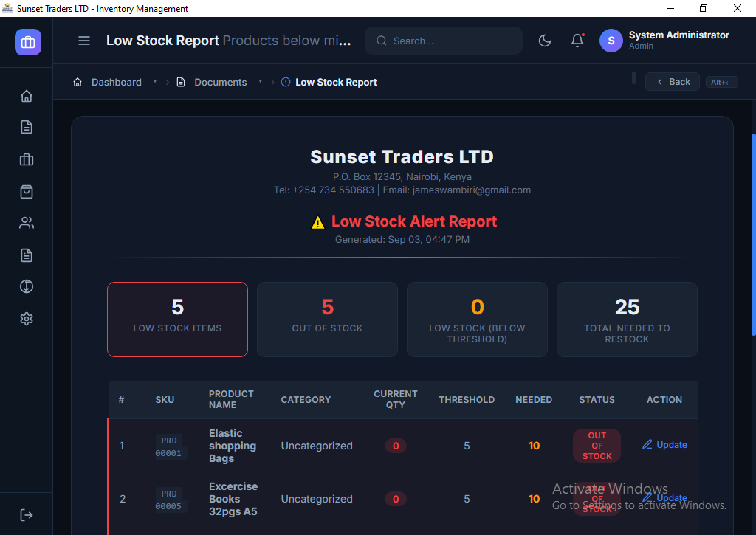Click SKU badge PRD-00005
The image size is (756, 535).
pos(171,500)
